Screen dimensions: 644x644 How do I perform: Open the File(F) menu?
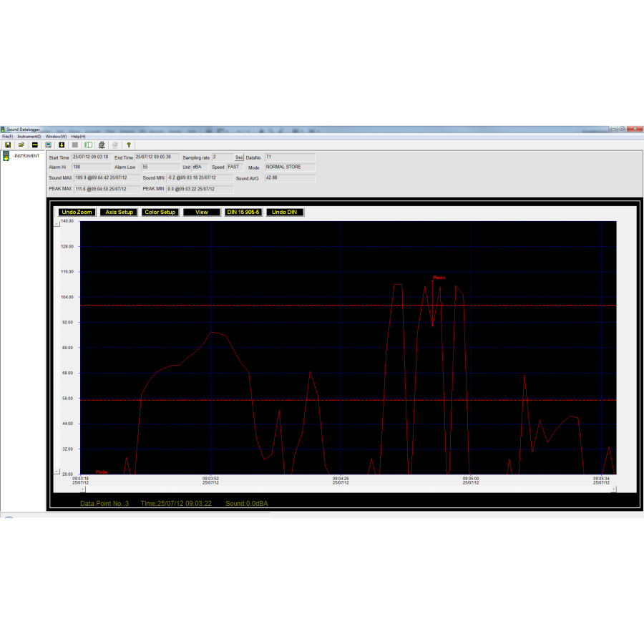(7, 136)
